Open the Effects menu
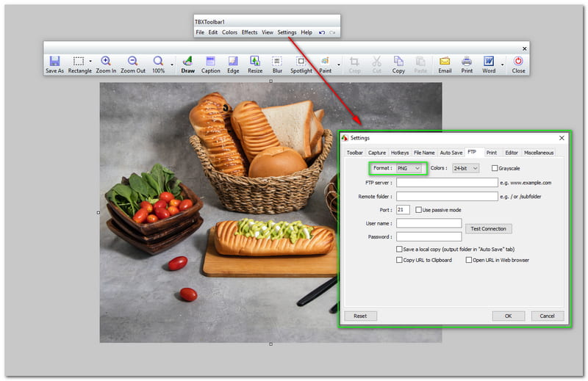Viewport: 588px width, 381px height. click(250, 32)
